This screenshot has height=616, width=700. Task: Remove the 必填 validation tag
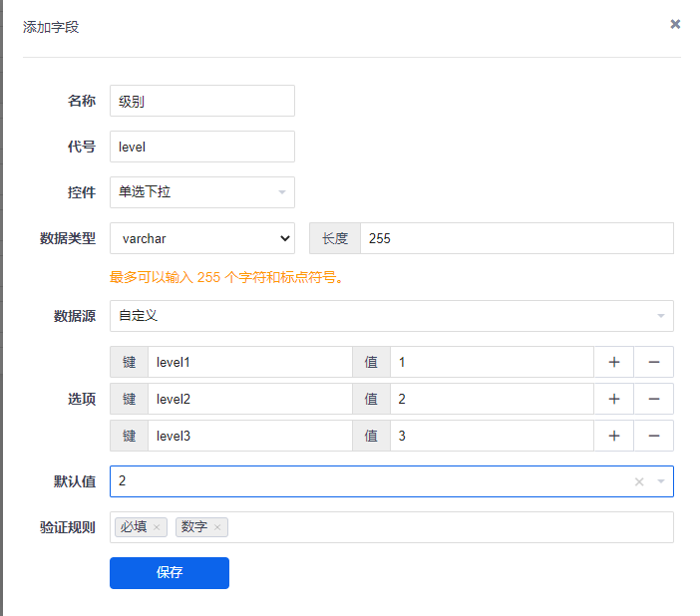click(x=157, y=527)
